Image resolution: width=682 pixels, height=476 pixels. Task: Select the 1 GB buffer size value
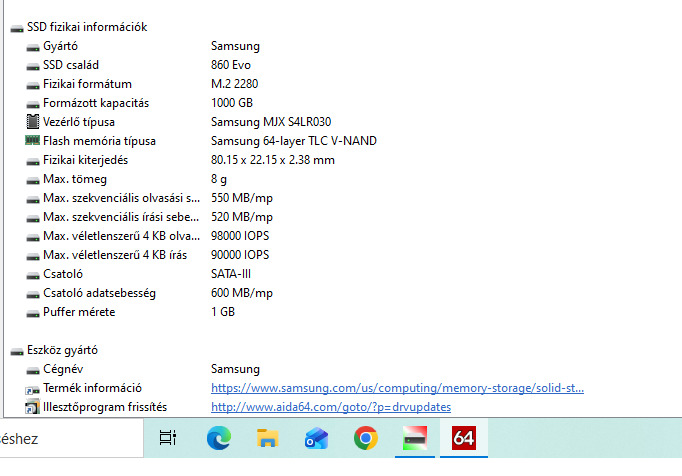223,312
